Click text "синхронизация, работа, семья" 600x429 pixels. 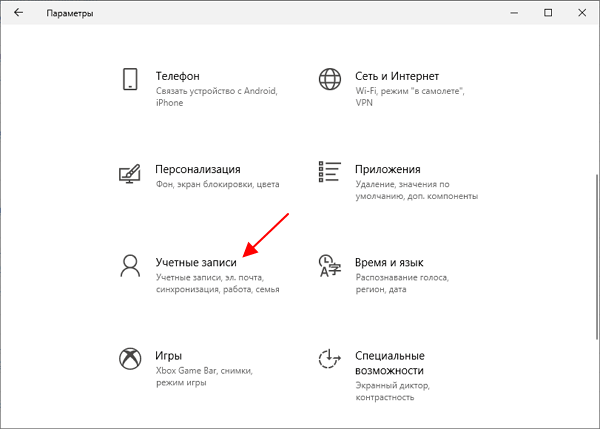pyautogui.click(x=217, y=289)
